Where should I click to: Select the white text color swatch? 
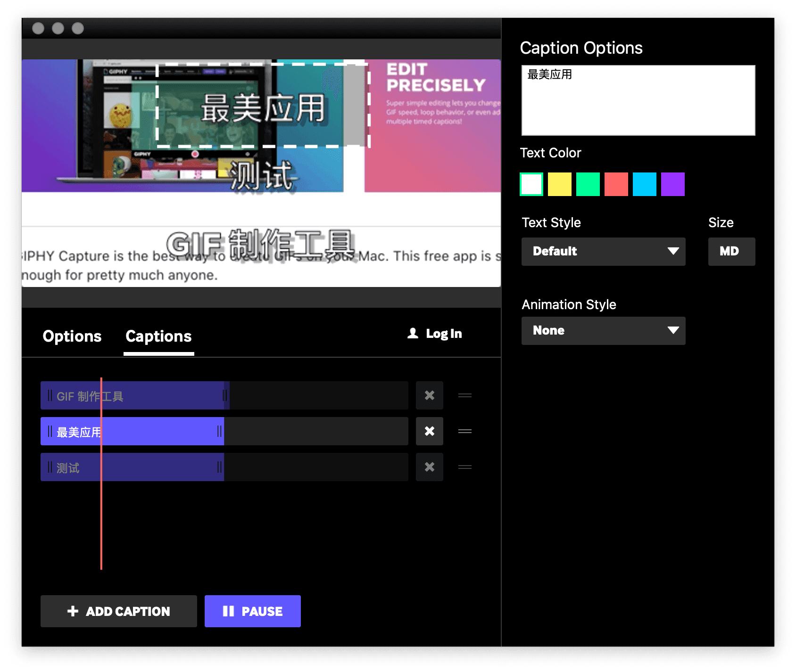coord(531,184)
